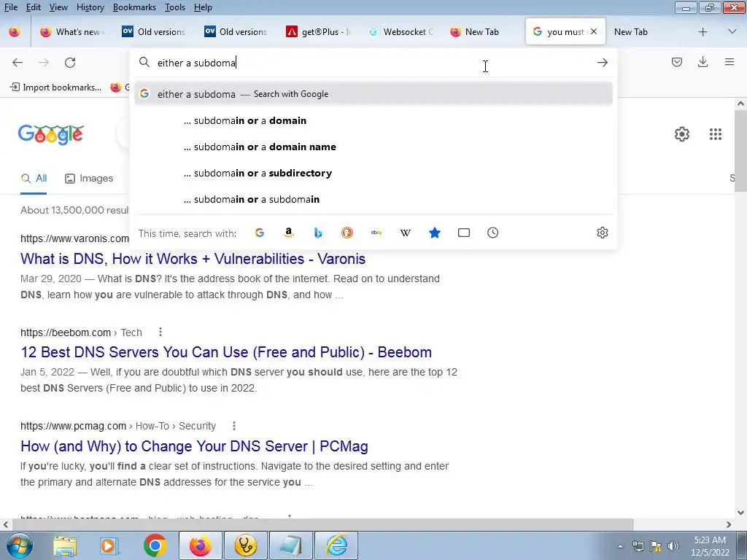Open Varonis 'What is DNS' result

(193, 259)
